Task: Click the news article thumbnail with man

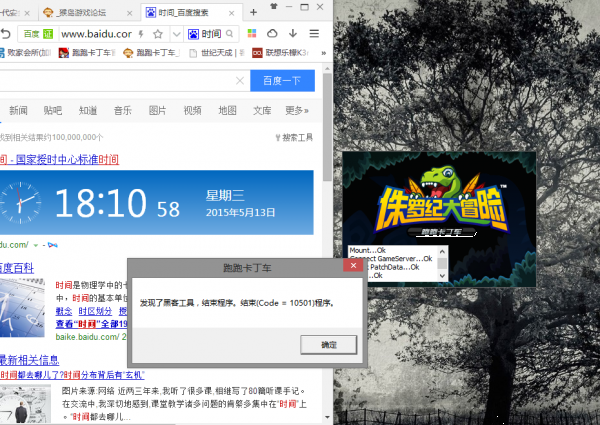Action: 25,404
